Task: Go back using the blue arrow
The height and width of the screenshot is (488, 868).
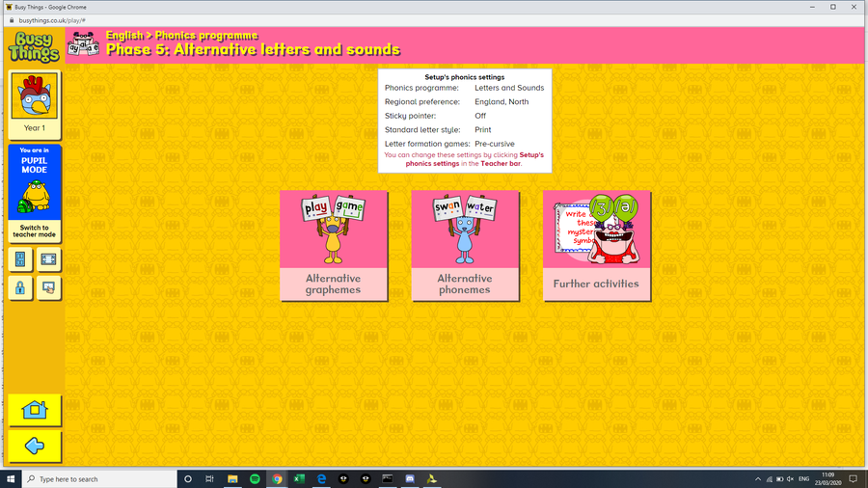Action: tap(34, 446)
